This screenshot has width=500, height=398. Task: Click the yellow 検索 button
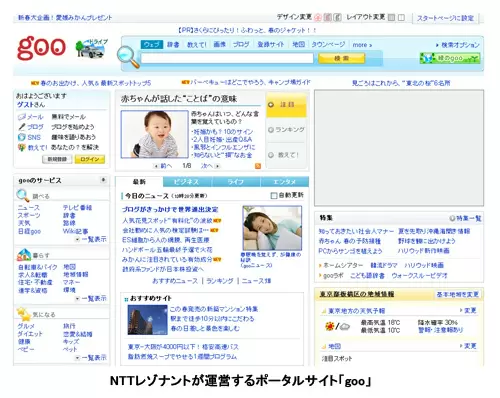pos(341,58)
